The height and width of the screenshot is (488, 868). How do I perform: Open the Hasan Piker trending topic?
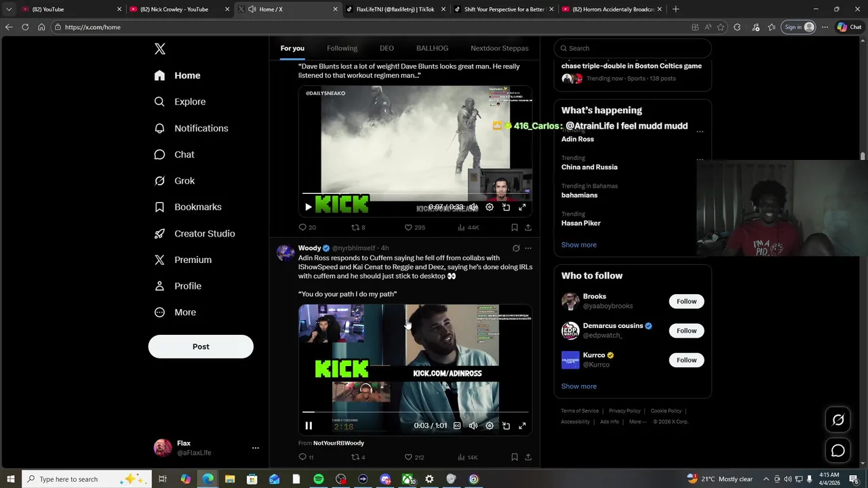[x=581, y=223]
